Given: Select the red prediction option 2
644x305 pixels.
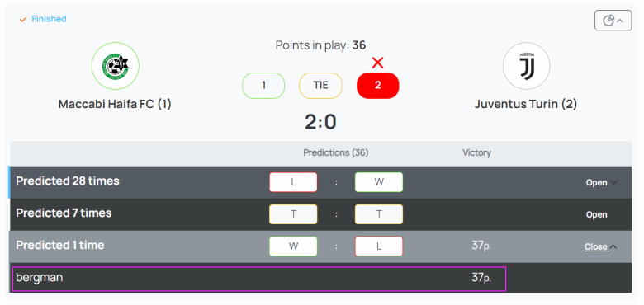Looking at the screenshot, I should 378,86.
